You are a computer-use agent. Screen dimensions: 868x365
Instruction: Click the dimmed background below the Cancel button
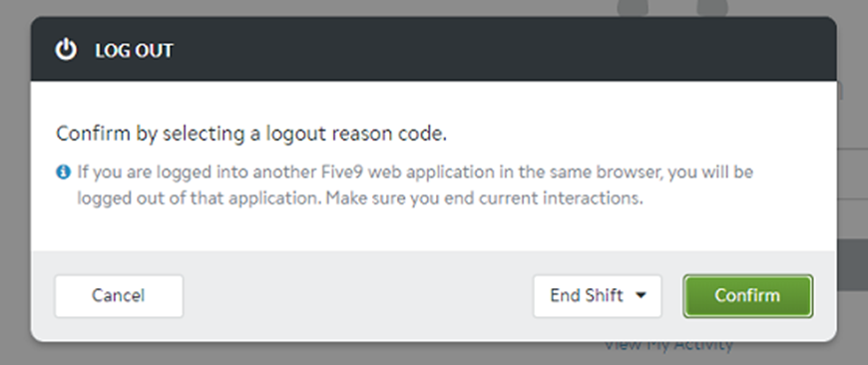coord(119,353)
